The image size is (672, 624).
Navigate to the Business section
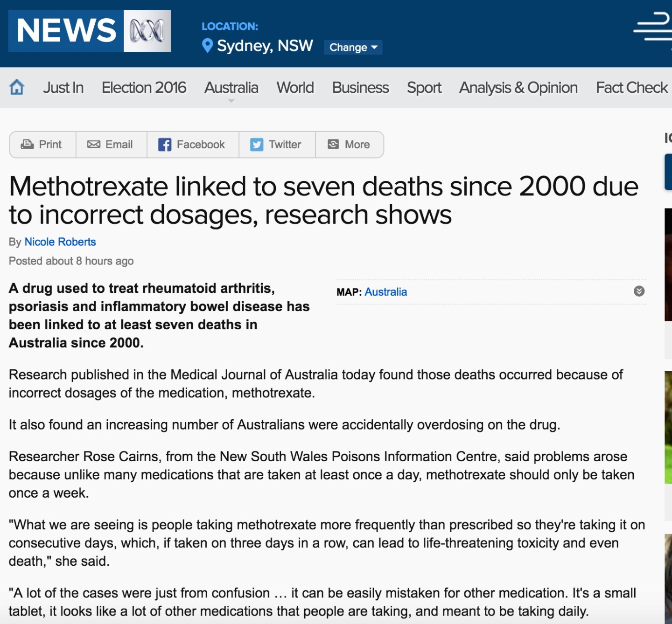coord(360,88)
